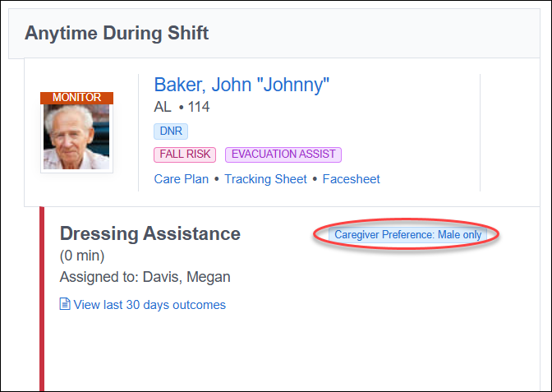Click the document icon beside View outcomes
Screen dimensions: 552x392
tap(65, 304)
